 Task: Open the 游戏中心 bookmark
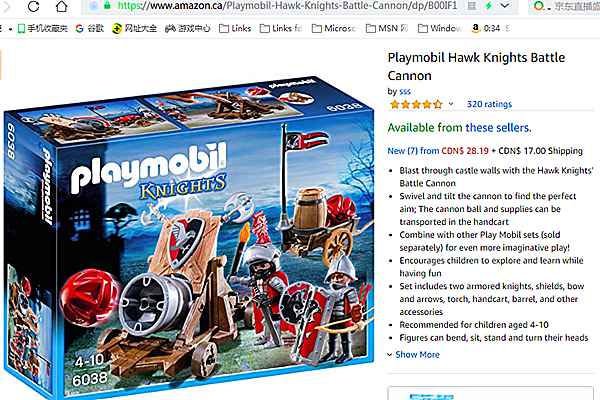(188, 28)
